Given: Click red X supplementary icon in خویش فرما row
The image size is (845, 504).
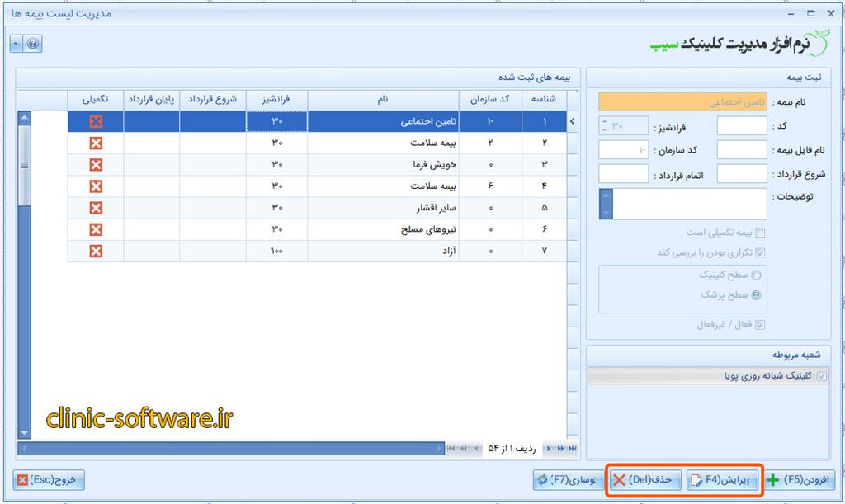Looking at the screenshot, I should 96,165.
